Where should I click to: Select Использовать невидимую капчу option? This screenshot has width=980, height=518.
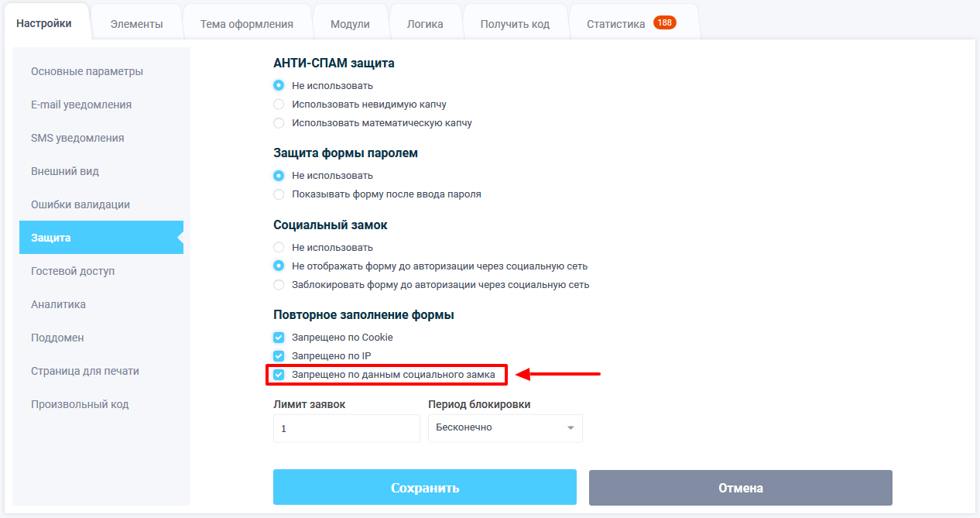[x=279, y=105]
